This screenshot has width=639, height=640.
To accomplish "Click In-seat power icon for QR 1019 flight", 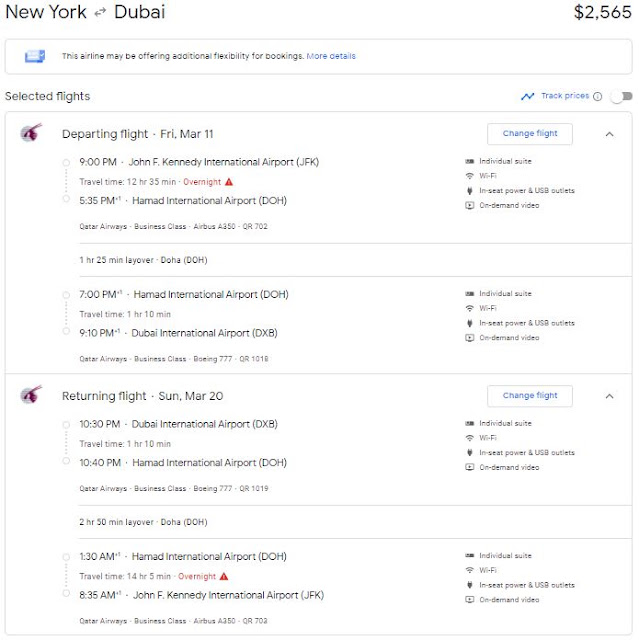I will (x=470, y=453).
